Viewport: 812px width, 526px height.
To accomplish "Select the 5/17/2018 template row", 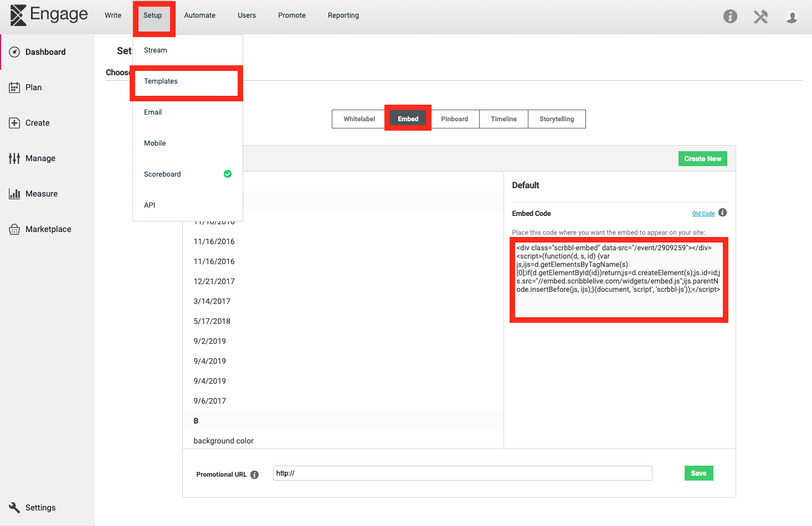I will pyautogui.click(x=343, y=321).
